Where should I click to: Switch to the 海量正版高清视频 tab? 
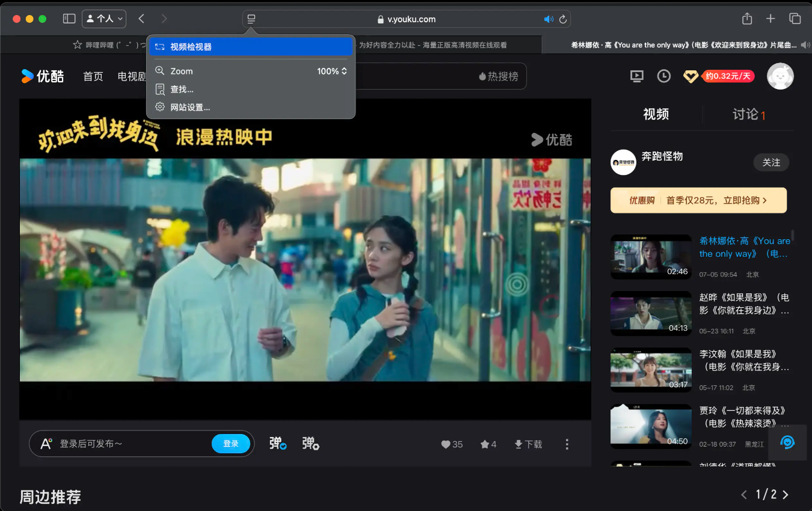(x=432, y=44)
